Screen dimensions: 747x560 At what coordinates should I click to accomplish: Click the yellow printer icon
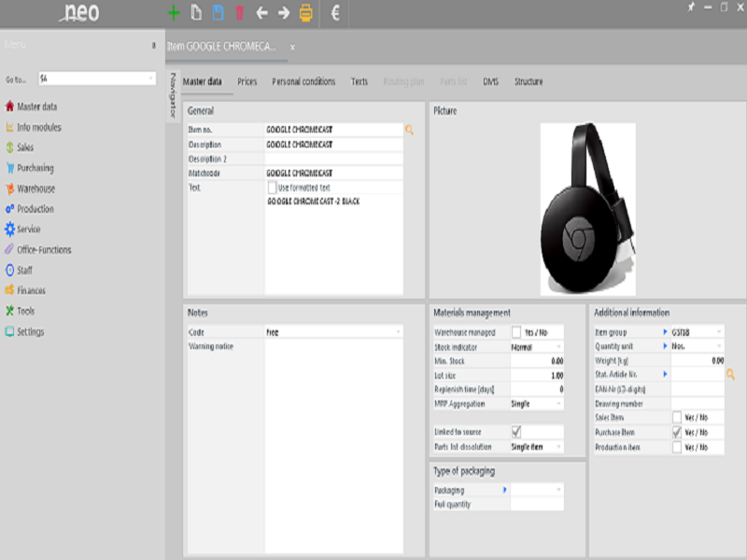tap(306, 13)
